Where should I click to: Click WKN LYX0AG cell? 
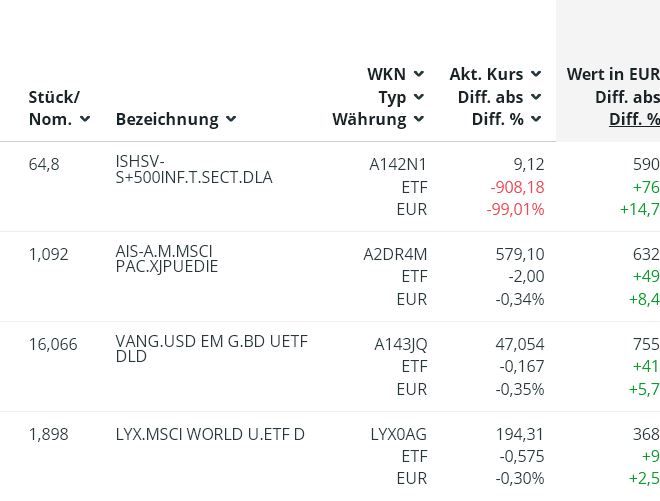click(x=398, y=434)
